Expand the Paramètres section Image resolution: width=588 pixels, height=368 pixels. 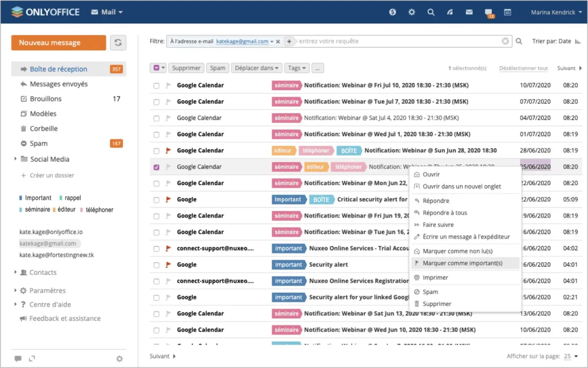point(16,290)
